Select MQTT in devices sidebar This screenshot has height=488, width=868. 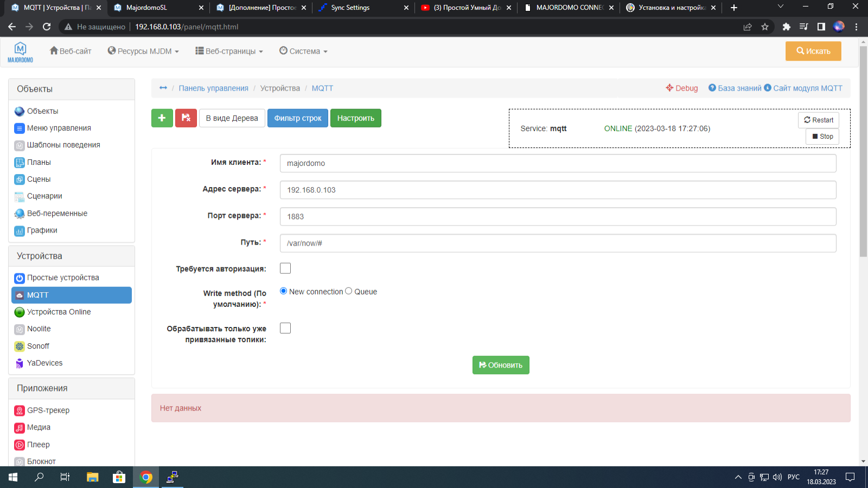click(72, 295)
